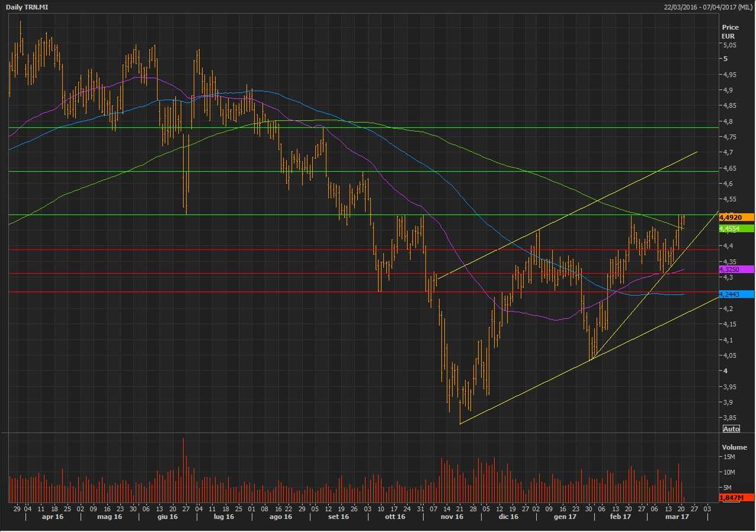Image resolution: width=756 pixels, height=532 pixels.
Task: Click the 'nov 16' month label
Action: [451, 517]
